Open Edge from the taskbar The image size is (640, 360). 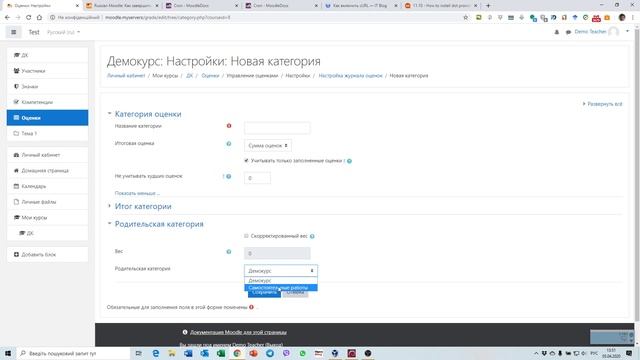(156, 353)
